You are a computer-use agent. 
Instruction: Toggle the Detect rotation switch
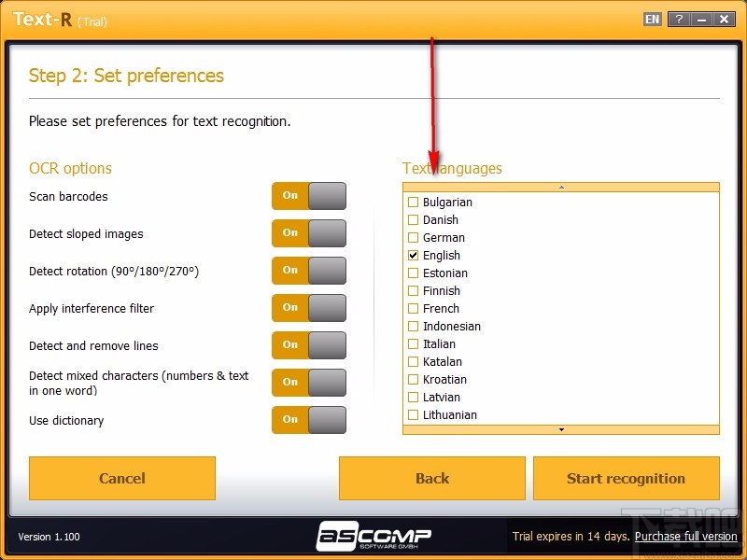[x=309, y=271]
